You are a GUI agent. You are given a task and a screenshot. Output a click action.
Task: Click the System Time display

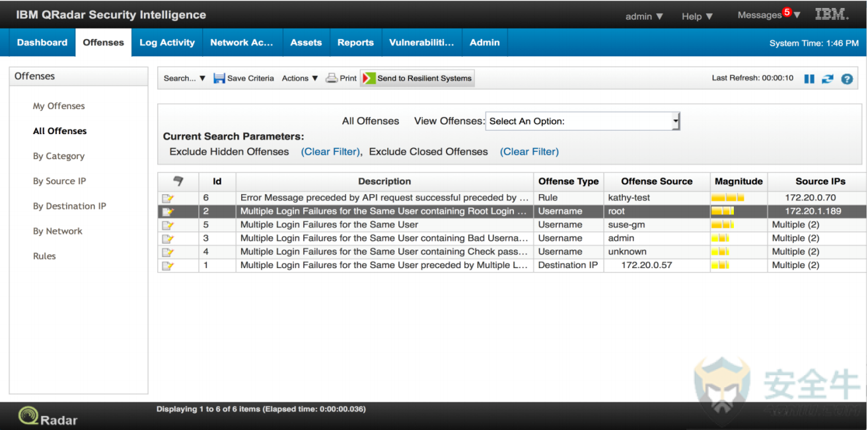[x=814, y=44]
